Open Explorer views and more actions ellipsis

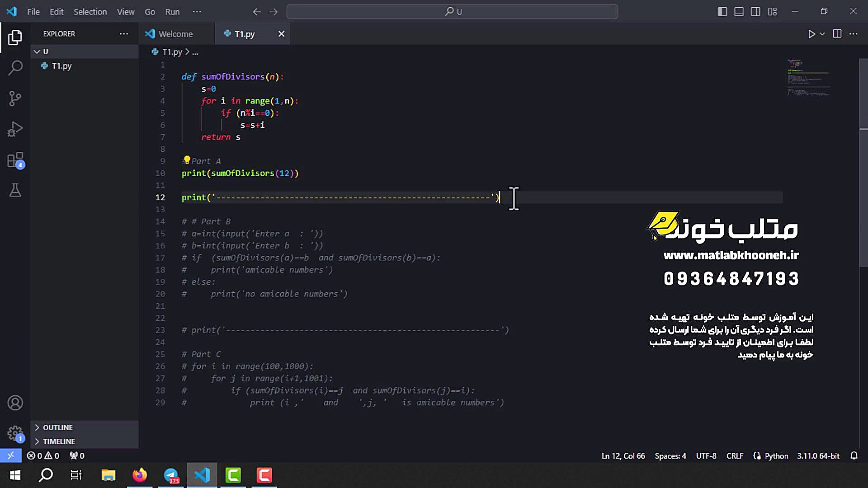coord(124,34)
